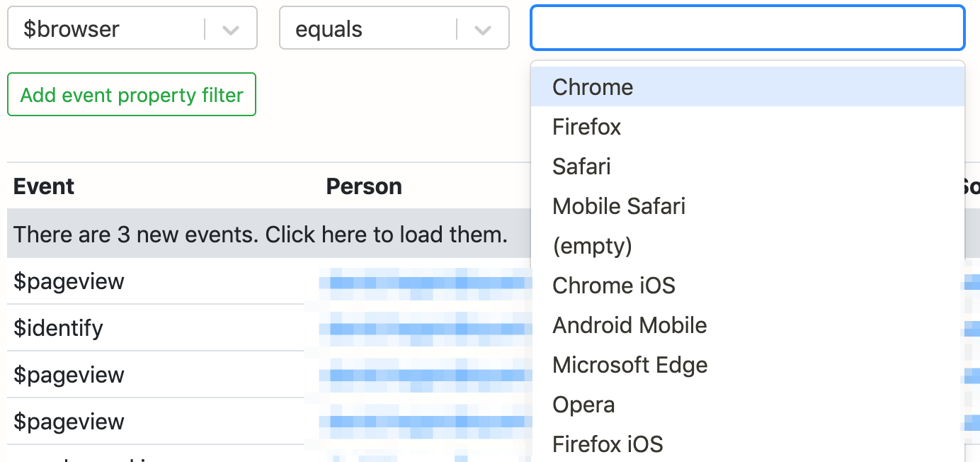Viewport: 980px width, 462px height.
Task: Pick Chrome iOS from the list
Action: 613,286
